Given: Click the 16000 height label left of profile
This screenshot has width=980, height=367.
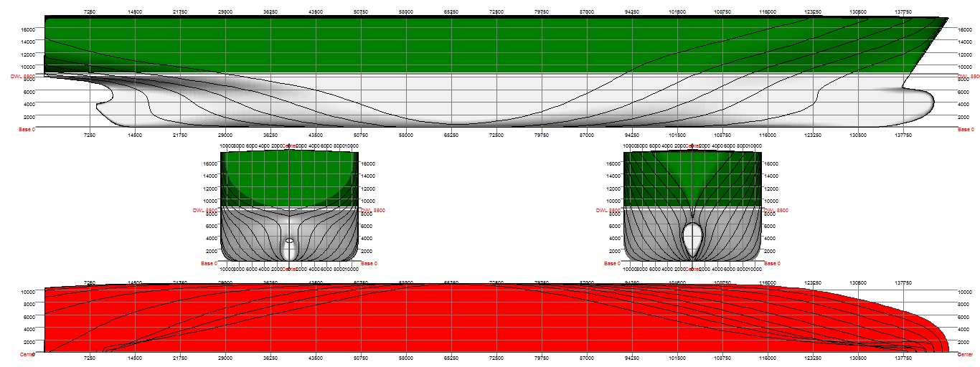Looking at the screenshot, I should (x=29, y=29).
